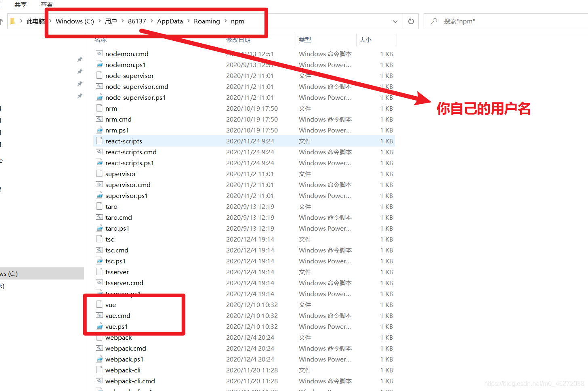Select the tsc file name
The height and width of the screenshot is (391, 588).
110,239
